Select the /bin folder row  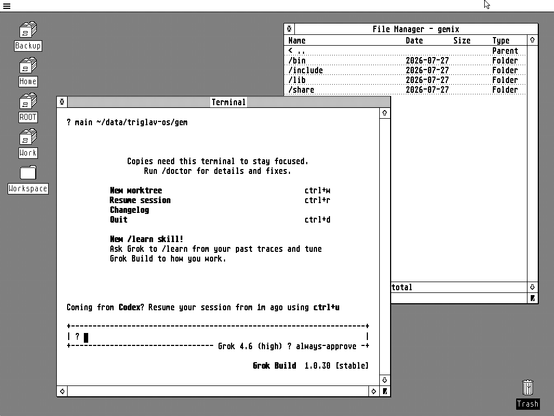405,60
